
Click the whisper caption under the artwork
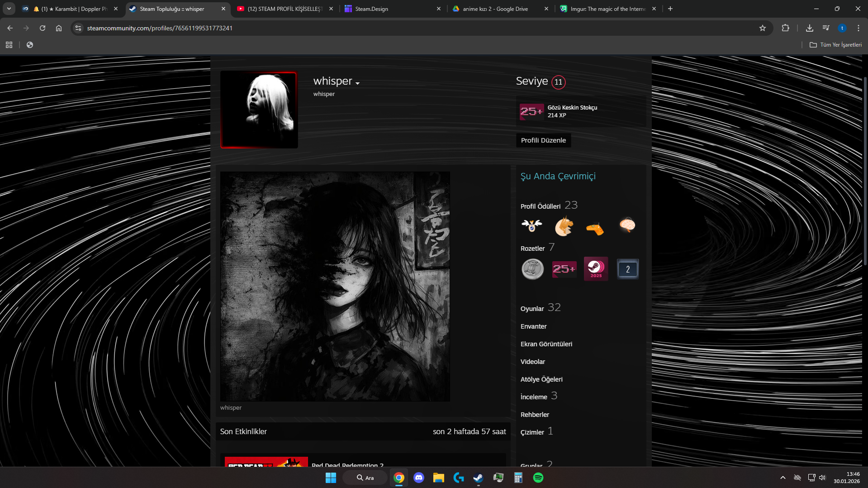[231, 407]
